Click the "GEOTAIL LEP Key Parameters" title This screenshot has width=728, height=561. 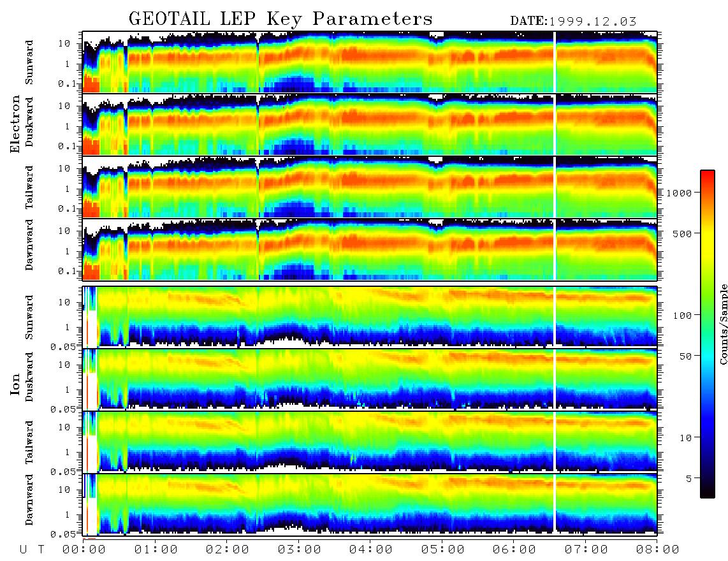280,19
